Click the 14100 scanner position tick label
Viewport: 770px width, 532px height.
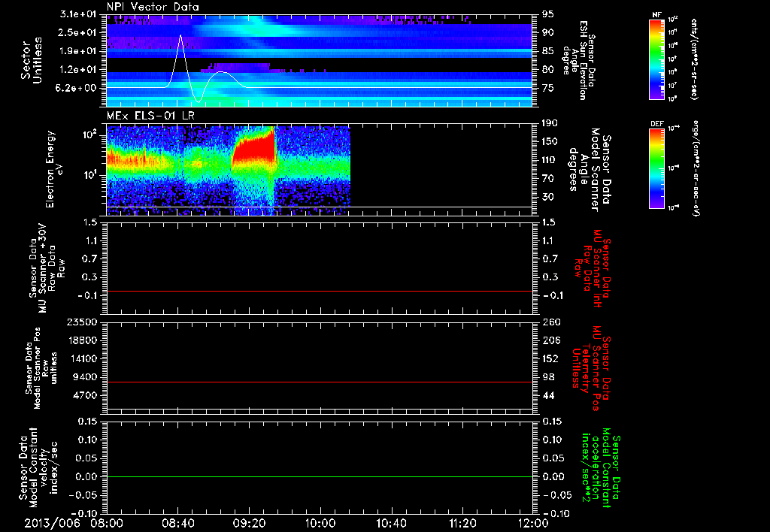click(81, 358)
